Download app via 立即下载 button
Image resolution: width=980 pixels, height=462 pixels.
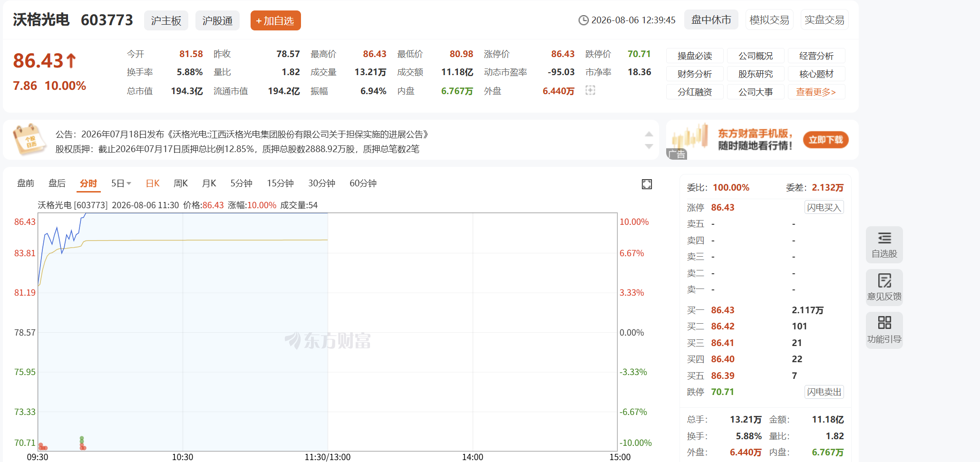[x=825, y=140]
